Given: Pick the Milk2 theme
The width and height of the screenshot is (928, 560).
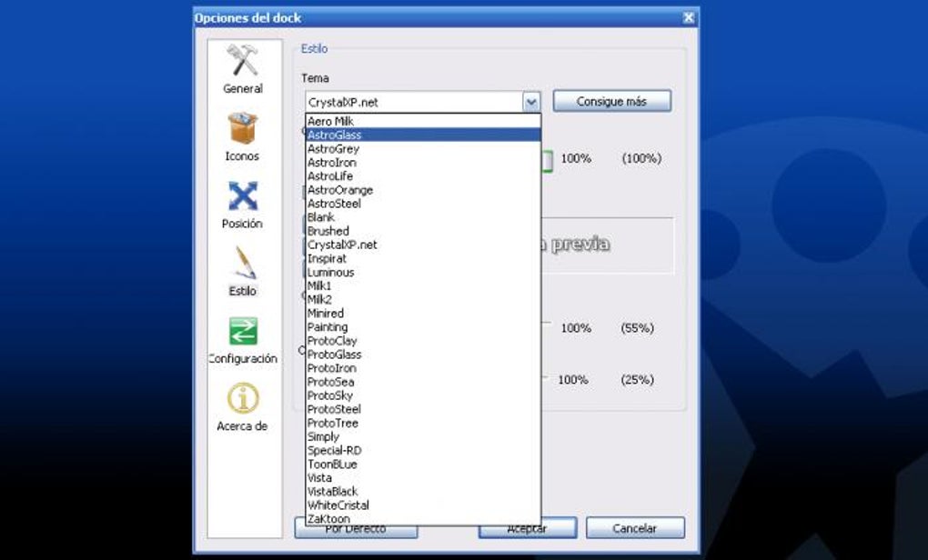Looking at the screenshot, I should point(423,299).
